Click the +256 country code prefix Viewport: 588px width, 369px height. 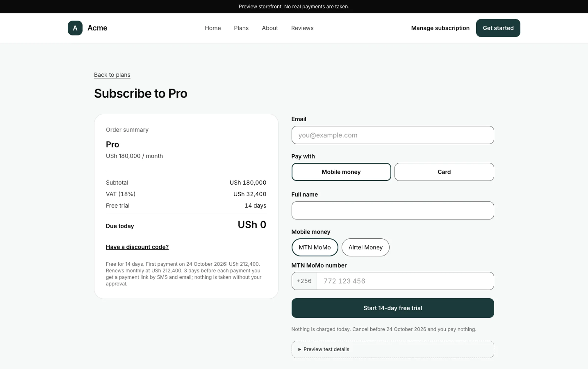(x=304, y=281)
